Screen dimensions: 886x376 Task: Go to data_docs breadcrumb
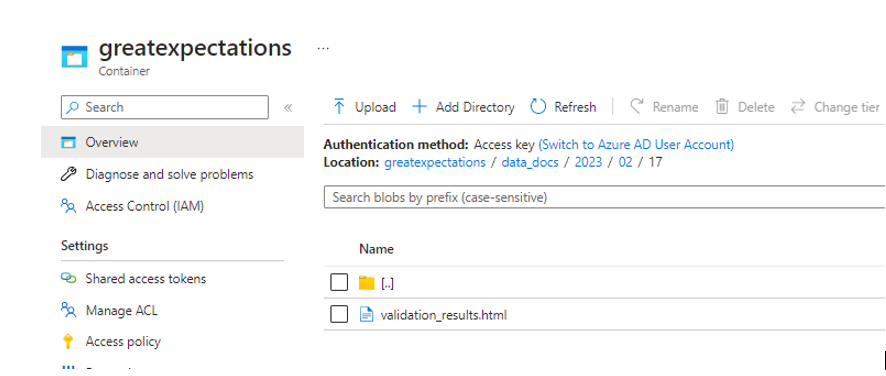[x=530, y=162]
